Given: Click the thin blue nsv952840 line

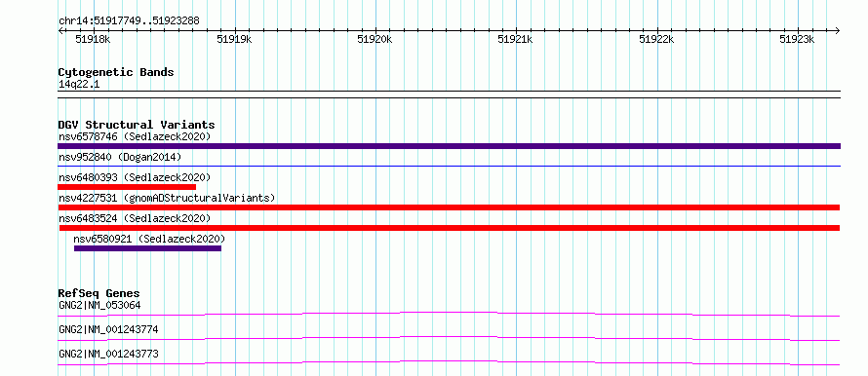Looking at the screenshot, I should coord(449,166).
